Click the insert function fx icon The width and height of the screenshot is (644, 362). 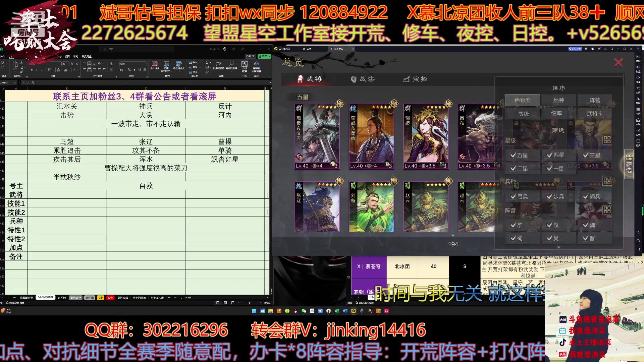coord(33,82)
